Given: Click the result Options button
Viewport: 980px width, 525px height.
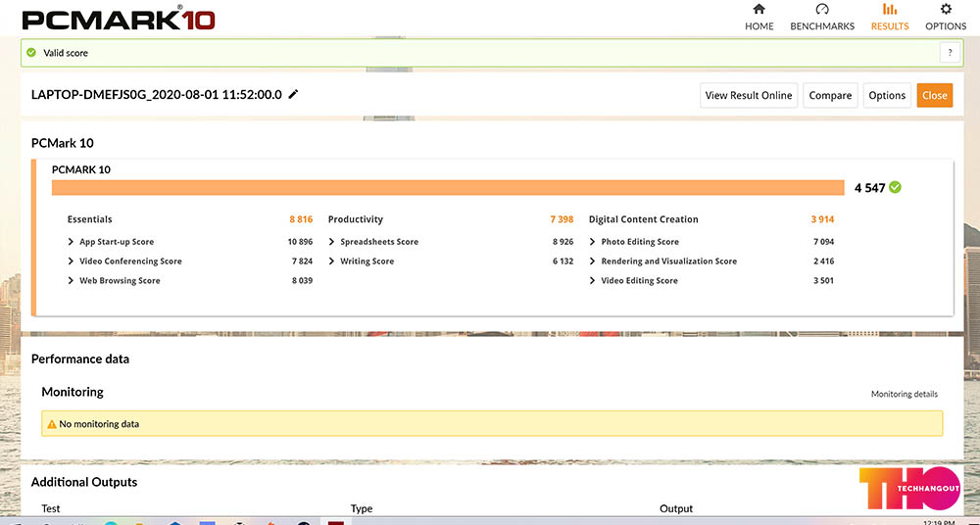Looking at the screenshot, I should tap(887, 96).
